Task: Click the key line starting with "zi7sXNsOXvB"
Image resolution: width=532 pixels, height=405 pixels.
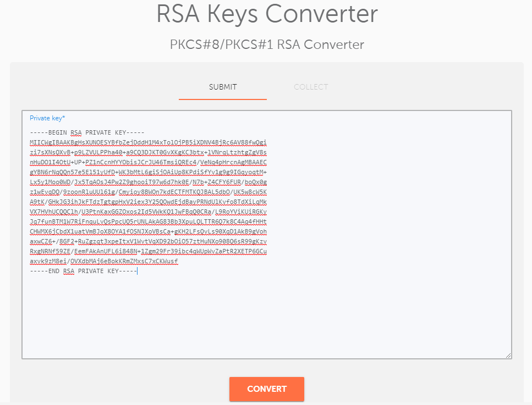Action: (x=149, y=152)
